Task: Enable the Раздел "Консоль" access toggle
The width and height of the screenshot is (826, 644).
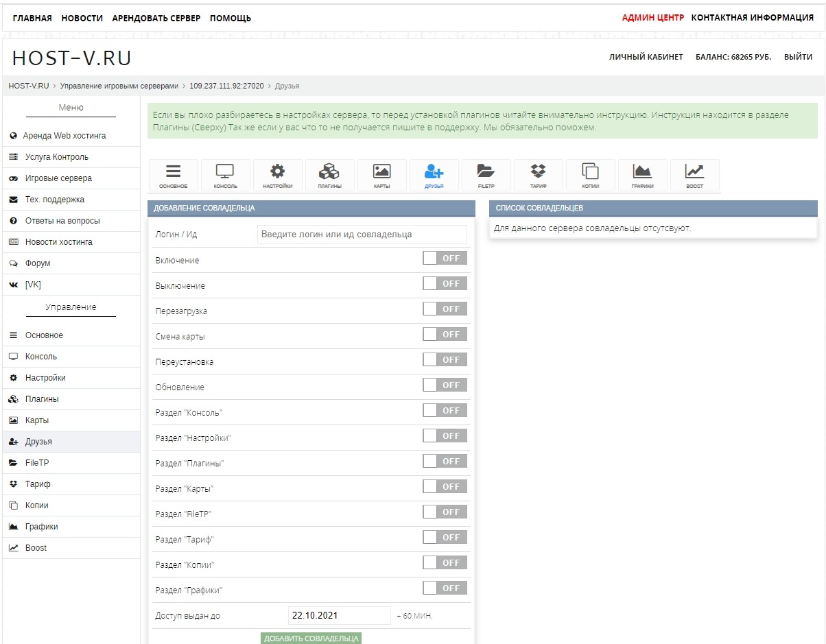Action: pyautogui.click(x=445, y=411)
